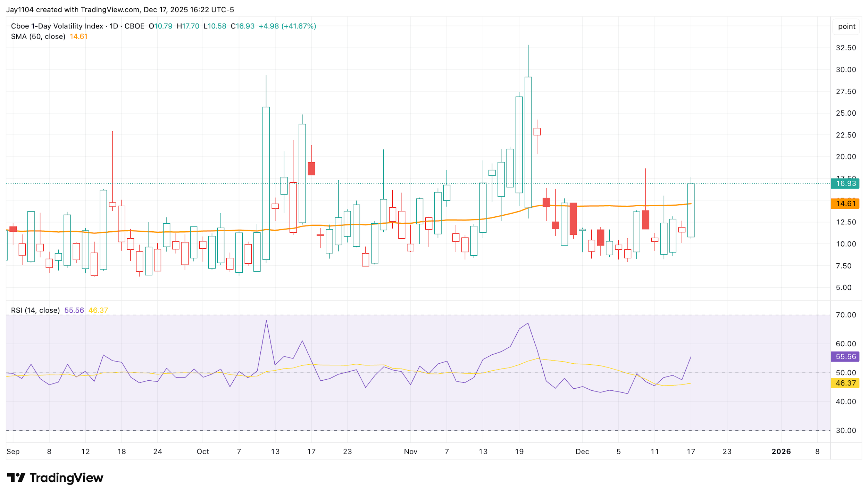This screenshot has height=496, width=868.
Task: Click the orange 14.61 SMA axis tag
Action: [x=845, y=204]
